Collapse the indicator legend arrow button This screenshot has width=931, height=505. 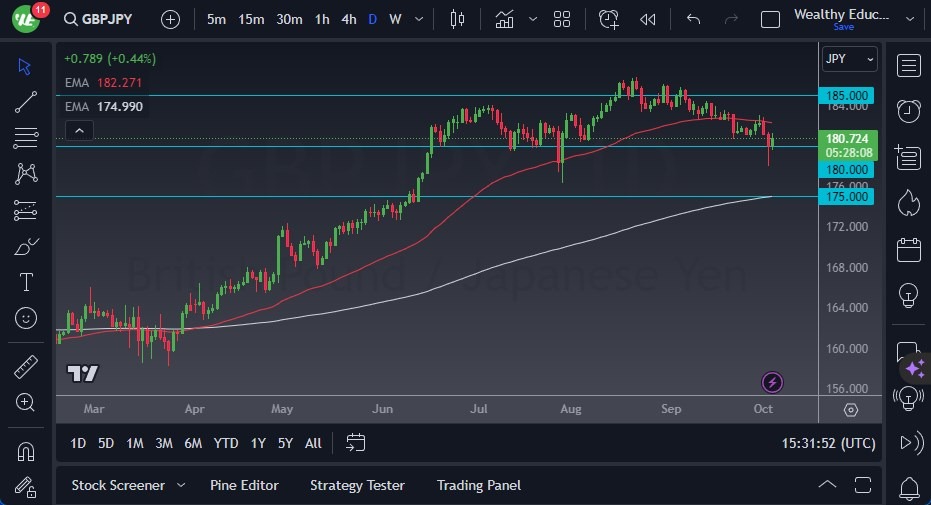pos(78,130)
